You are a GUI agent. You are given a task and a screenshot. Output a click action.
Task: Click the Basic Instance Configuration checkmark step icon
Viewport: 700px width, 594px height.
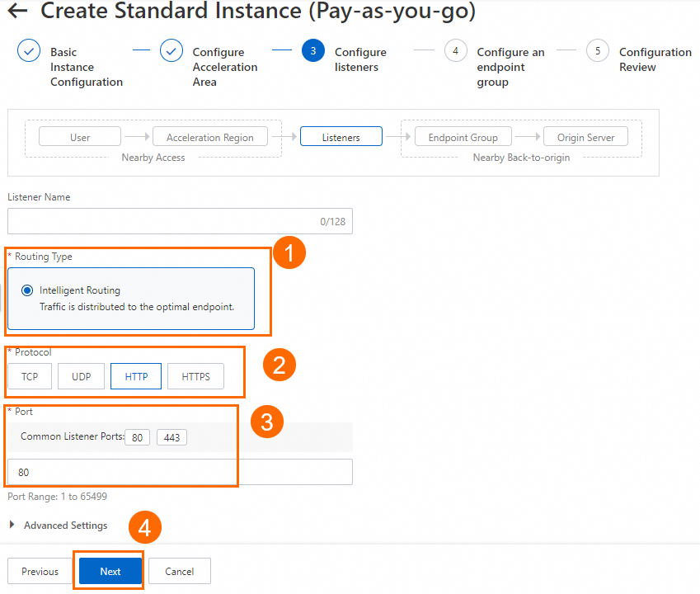29,51
